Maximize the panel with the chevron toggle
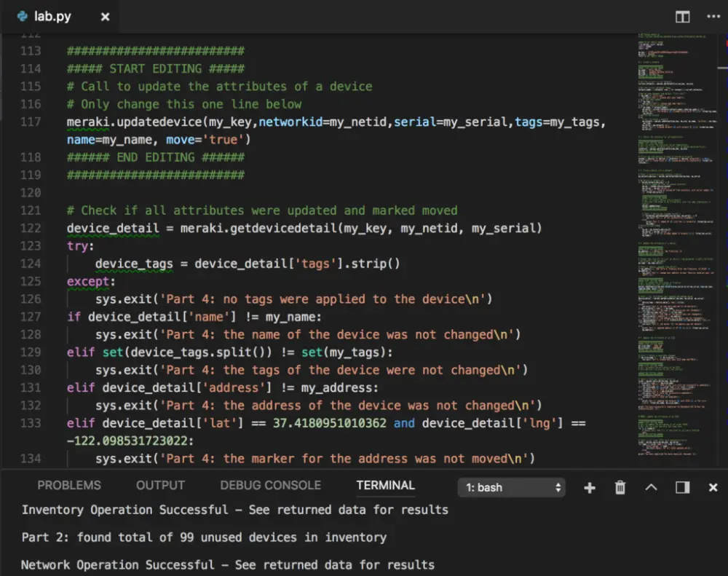Viewport: 728px width, 576px height. (651, 488)
